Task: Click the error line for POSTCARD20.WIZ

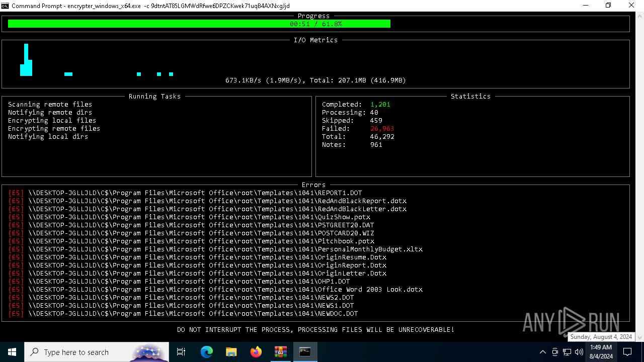Action: (191, 233)
